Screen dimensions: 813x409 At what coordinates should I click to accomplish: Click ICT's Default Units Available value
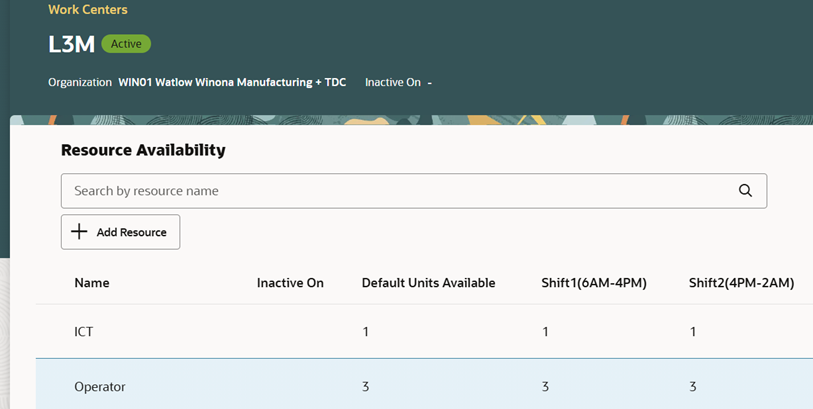366,331
